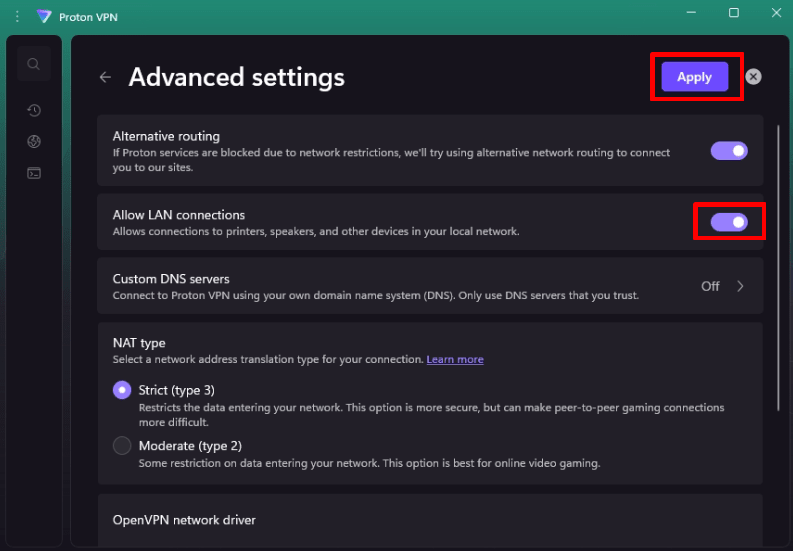Image resolution: width=793 pixels, height=551 pixels.
Task: Click the Allow LAN connections title text
Action: 179,215
